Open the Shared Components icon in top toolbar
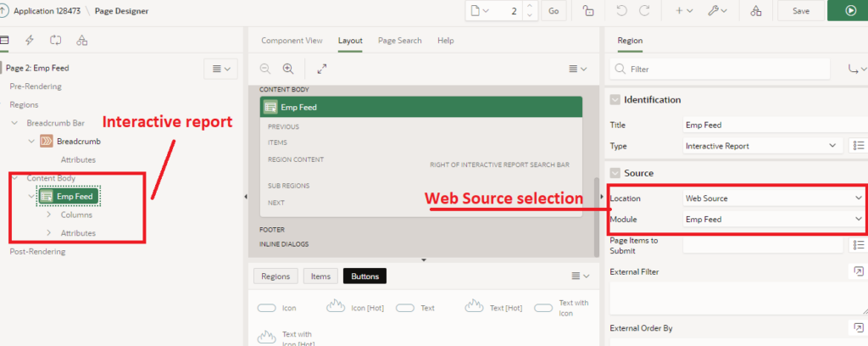The height and width of the screenshot is (346, 868). (x=756, y=10)
